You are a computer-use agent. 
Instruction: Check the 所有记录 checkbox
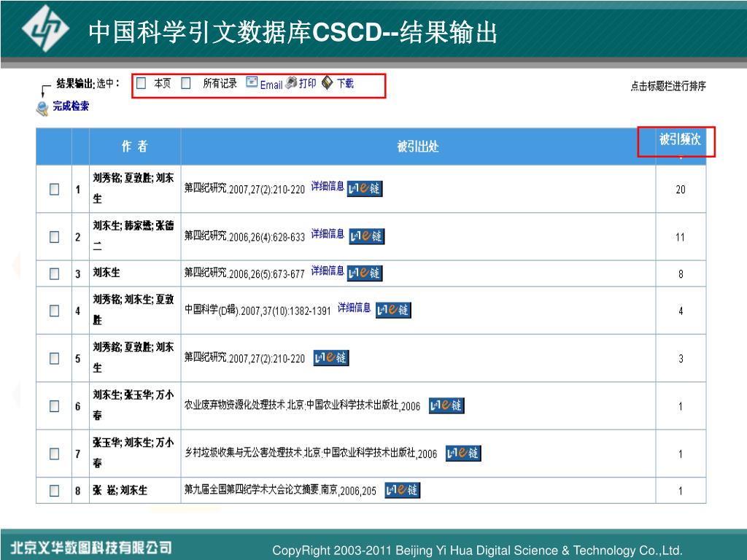point(186,83)
